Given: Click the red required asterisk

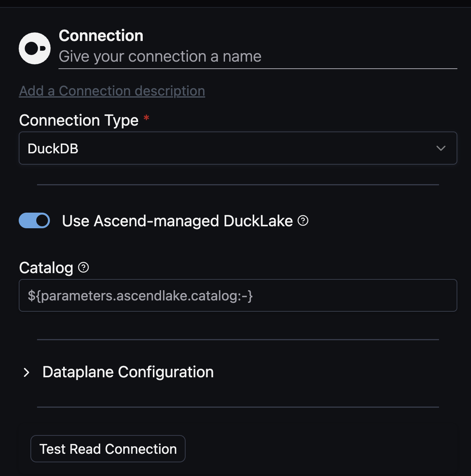Looking at the screenshot, I should [x=147, y=117].
